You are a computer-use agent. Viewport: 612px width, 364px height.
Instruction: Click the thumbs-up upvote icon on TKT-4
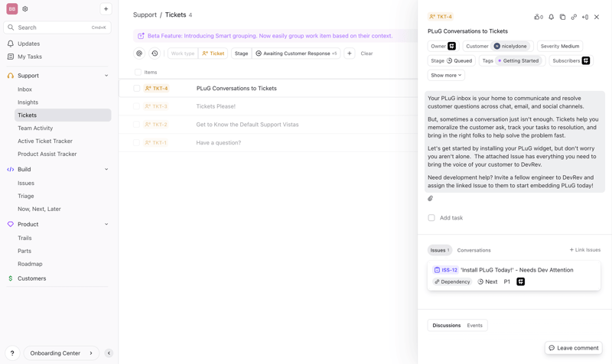point(539,17)
